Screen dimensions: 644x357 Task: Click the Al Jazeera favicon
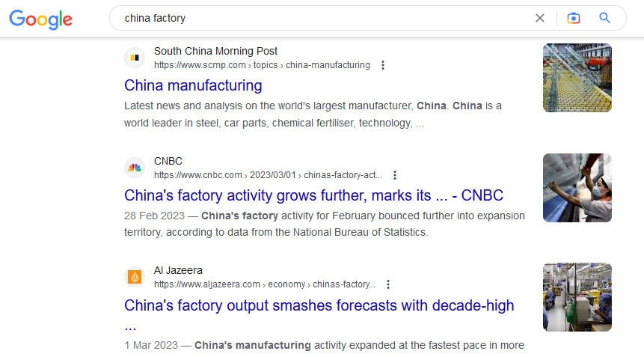pyautogui.click(x=135, y=277)
